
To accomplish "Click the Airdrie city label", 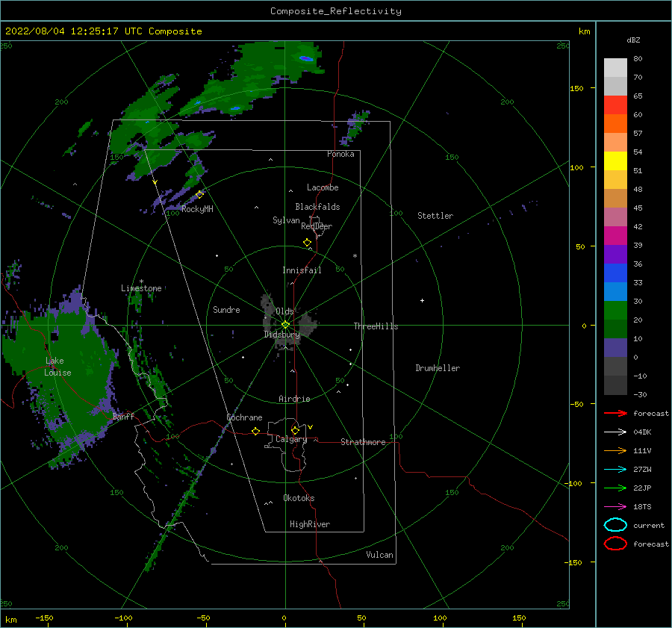I will (294, 399).
